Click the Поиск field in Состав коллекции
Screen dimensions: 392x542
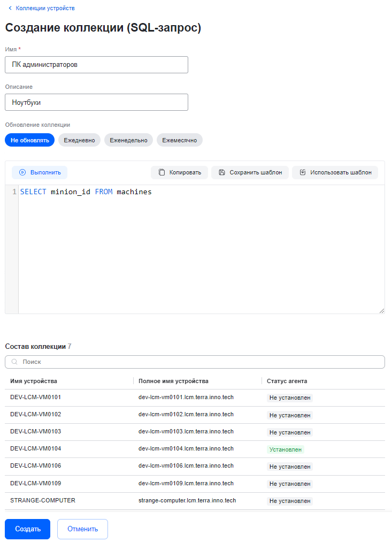(198, 362)
